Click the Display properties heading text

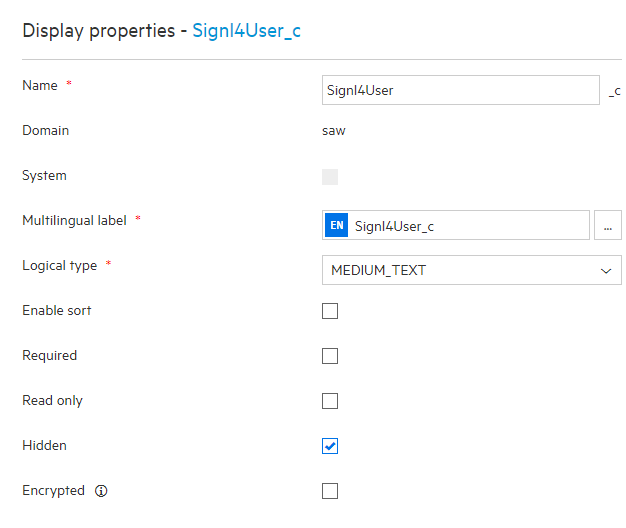point(99,31)
